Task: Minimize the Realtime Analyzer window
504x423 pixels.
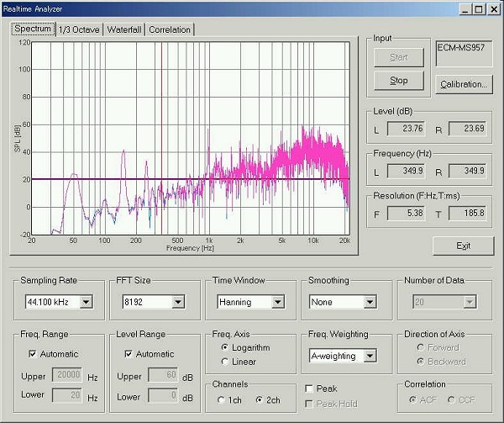Action: point(465,9)
